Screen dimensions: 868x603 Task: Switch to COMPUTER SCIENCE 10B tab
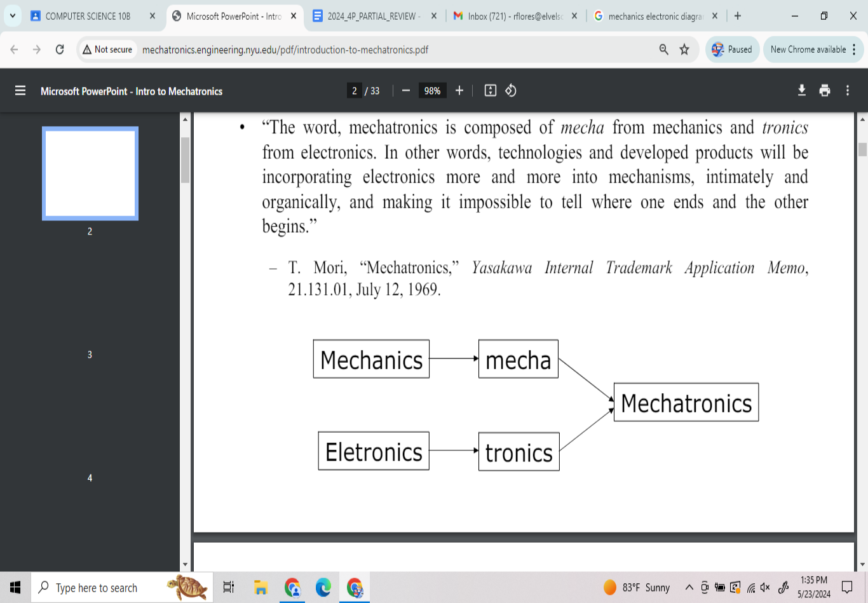pos(88,17)
